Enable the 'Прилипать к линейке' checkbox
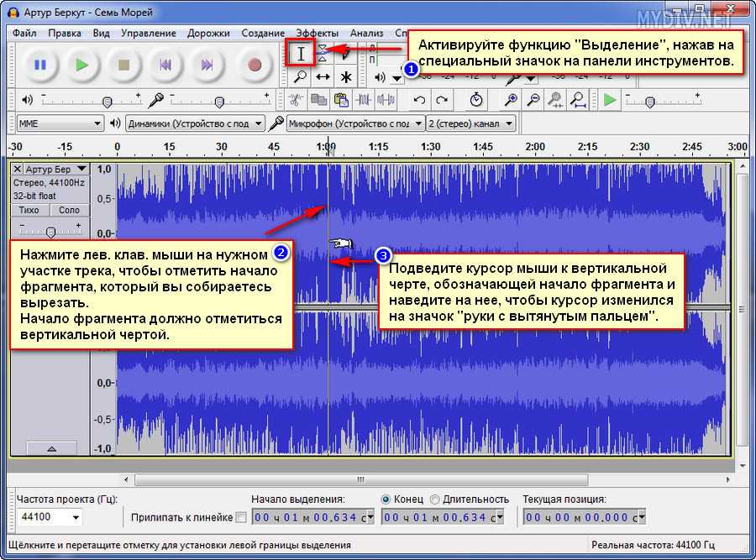Viewport: 756px width, 560px height. point(242,517)
